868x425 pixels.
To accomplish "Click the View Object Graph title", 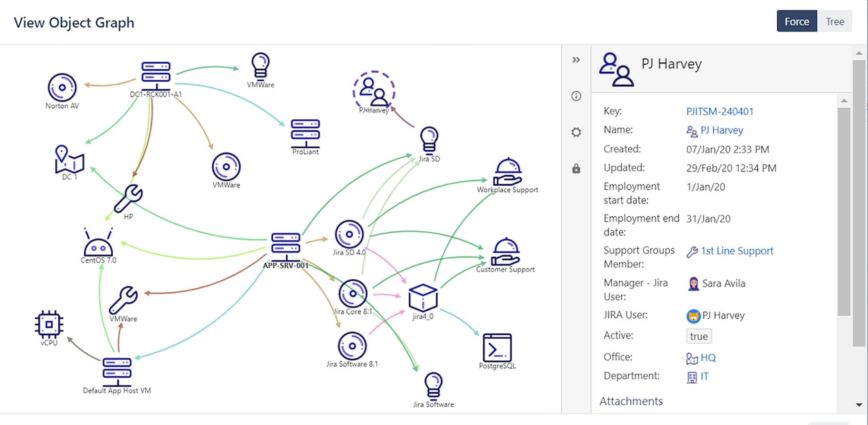I will [74, 23].
